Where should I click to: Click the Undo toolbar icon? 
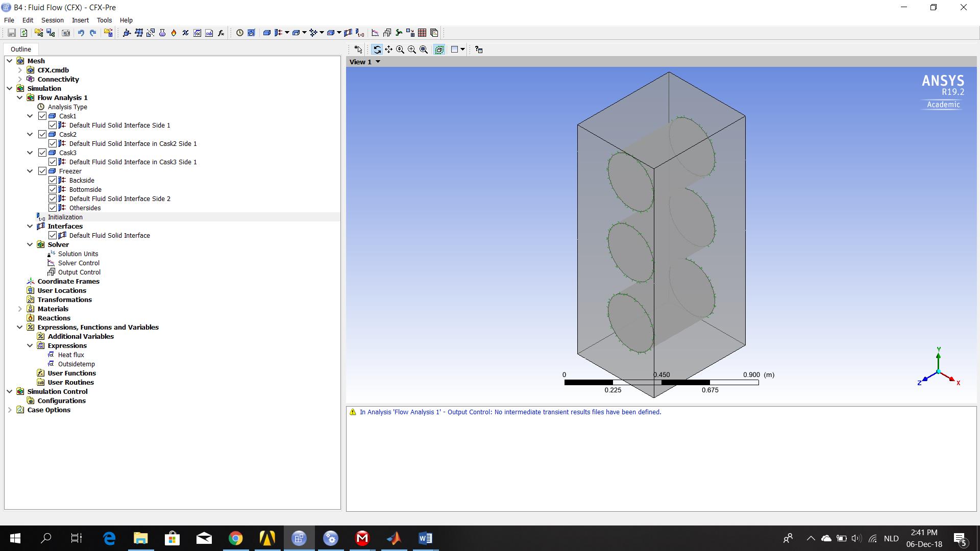tap(81, 33)
